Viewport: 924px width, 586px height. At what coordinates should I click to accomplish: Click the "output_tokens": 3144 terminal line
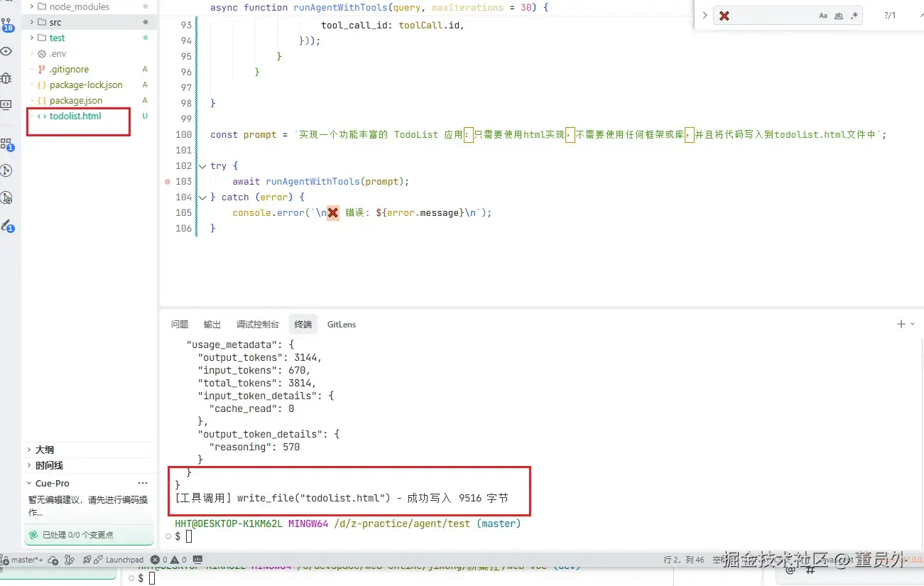coord(260,357)
